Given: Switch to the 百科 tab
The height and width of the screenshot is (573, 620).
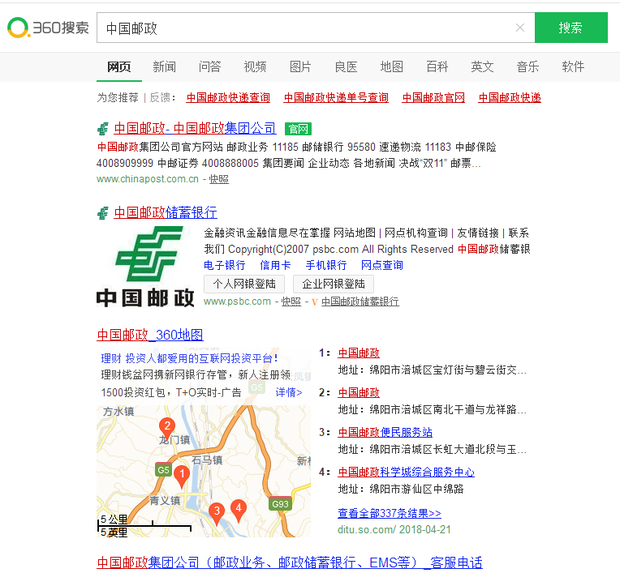Looking at the screenshot, I should pos(437,67).
